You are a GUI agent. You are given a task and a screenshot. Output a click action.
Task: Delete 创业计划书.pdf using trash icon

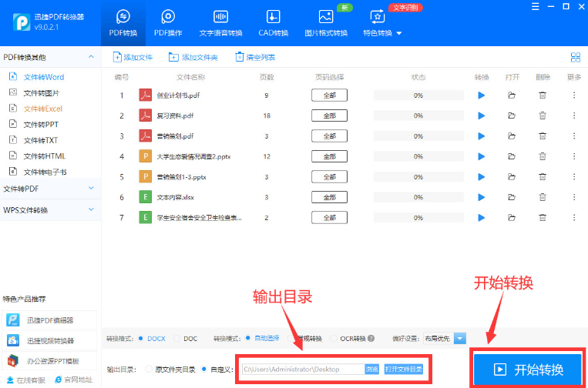point(543,95)
